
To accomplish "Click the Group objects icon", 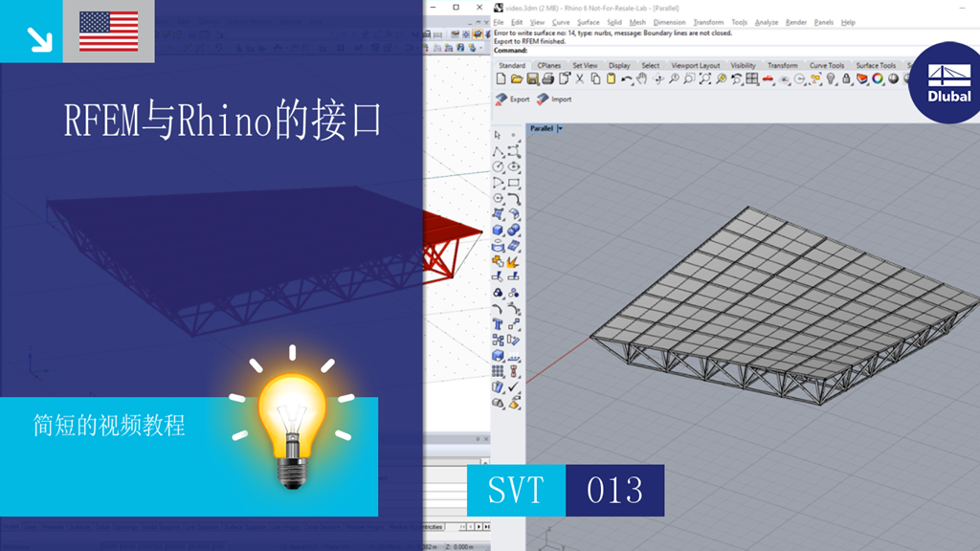I will [498, 293].
